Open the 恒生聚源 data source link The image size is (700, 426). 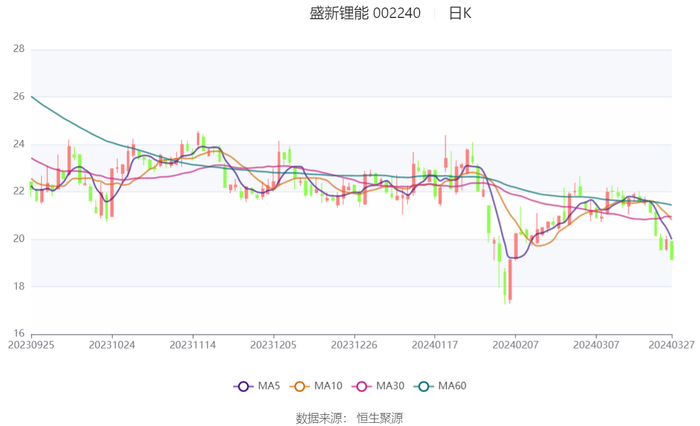click(380, 417)
